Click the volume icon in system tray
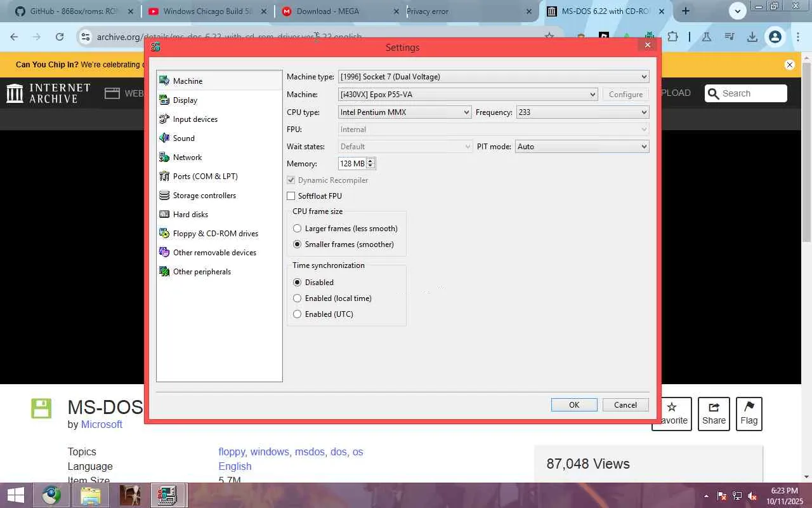812x508 pixels. point(752,496)
